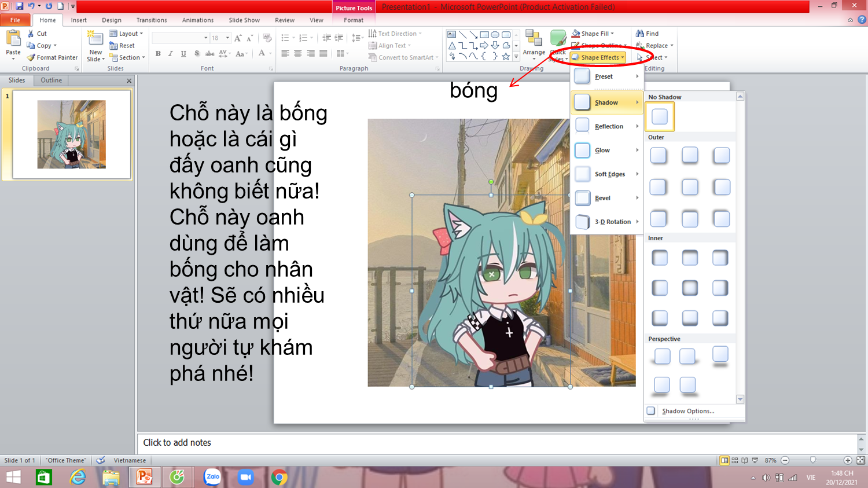Viewport: 868px width, 488px height.
Task: Open the Shape Fill dropdown
Action: [x=593, y=34]
